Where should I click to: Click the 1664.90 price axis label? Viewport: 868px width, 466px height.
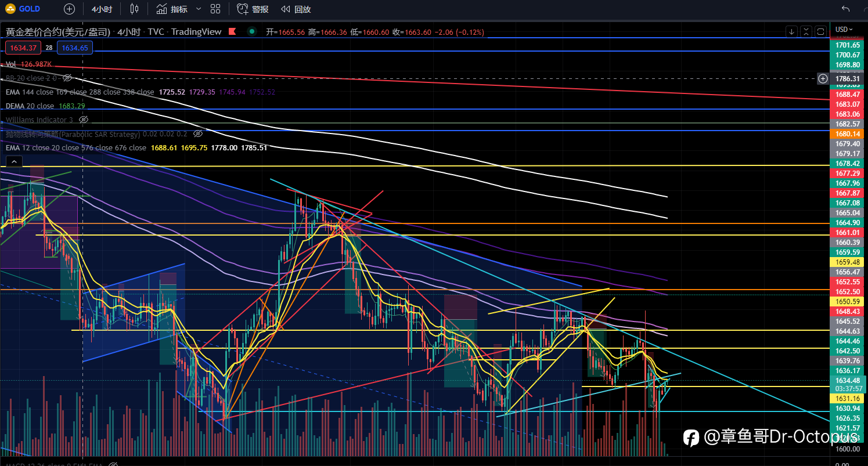coord(848,222)
